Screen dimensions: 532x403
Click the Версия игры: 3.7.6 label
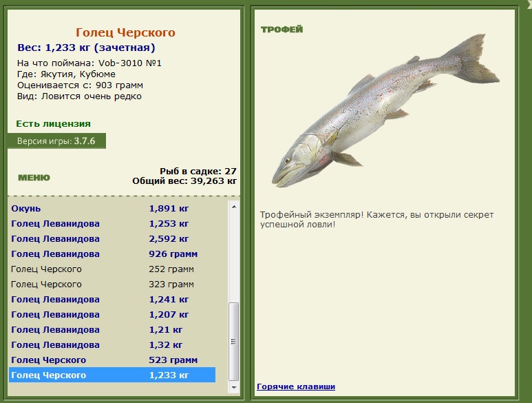coord(56,141)
